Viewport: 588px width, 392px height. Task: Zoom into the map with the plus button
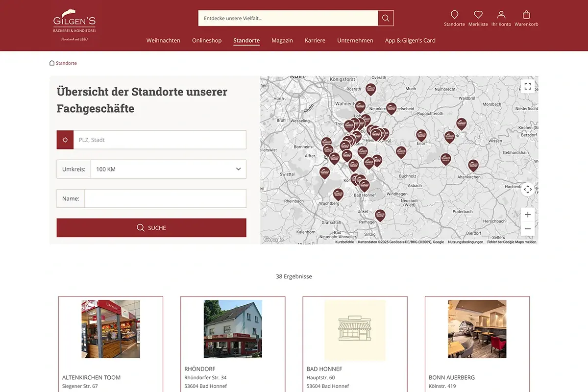tap(528, 214)
